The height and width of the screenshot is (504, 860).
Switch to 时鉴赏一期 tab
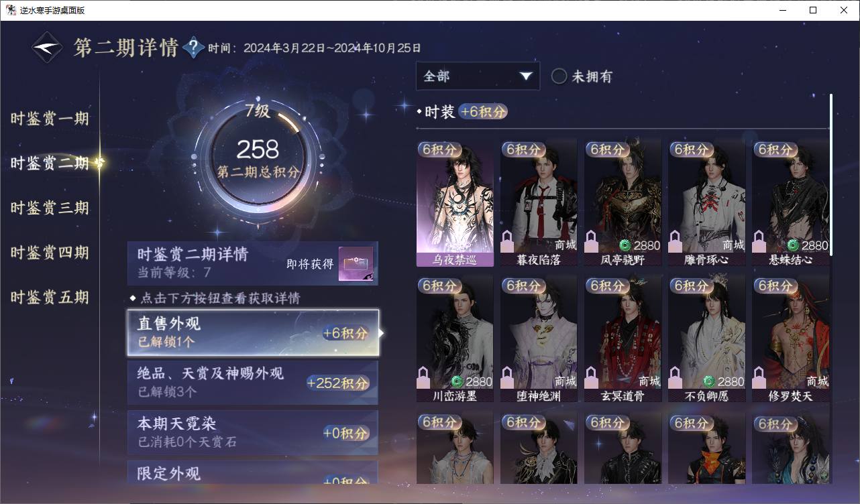[x=50, y=119]
